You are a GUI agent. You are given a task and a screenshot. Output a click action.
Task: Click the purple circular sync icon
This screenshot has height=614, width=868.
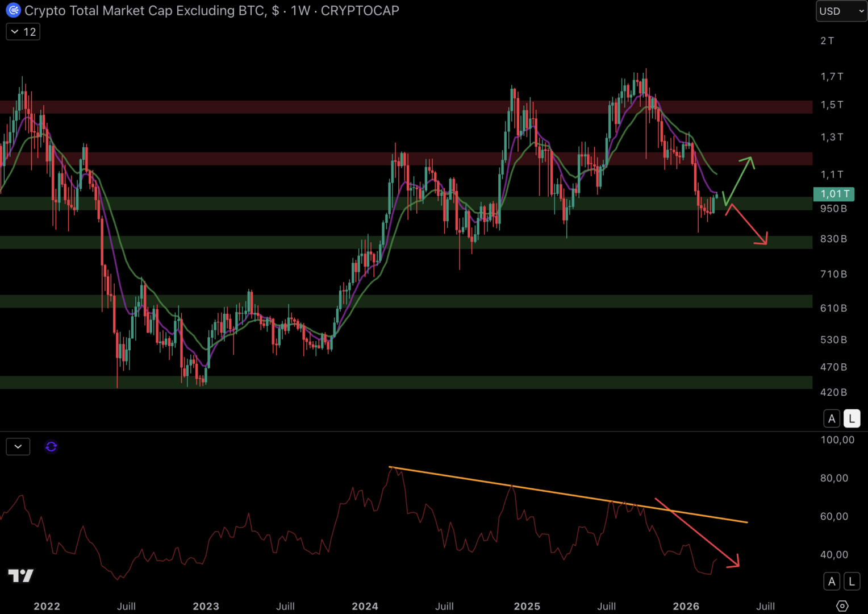51,447
